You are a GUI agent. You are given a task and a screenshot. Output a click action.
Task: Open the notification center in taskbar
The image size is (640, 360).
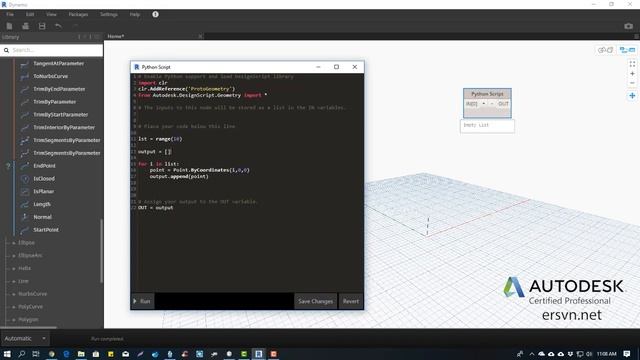tap(627, 354)
